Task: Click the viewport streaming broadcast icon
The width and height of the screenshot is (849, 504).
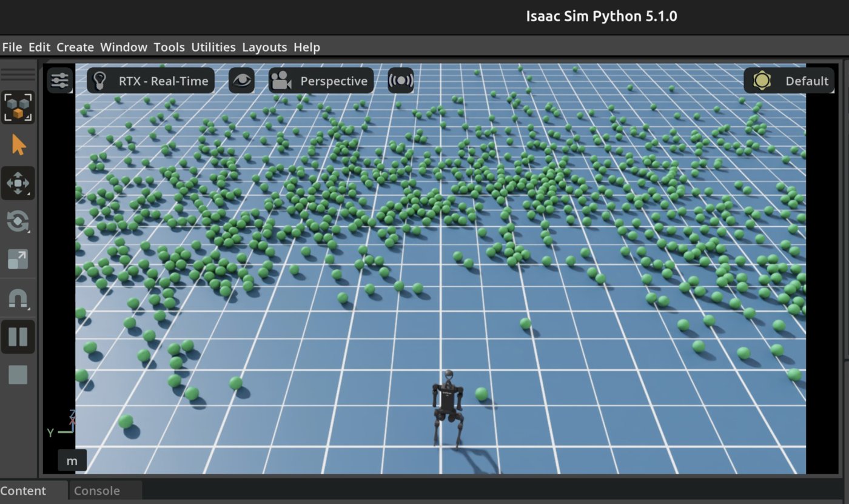Action: [x=401, y=81]
